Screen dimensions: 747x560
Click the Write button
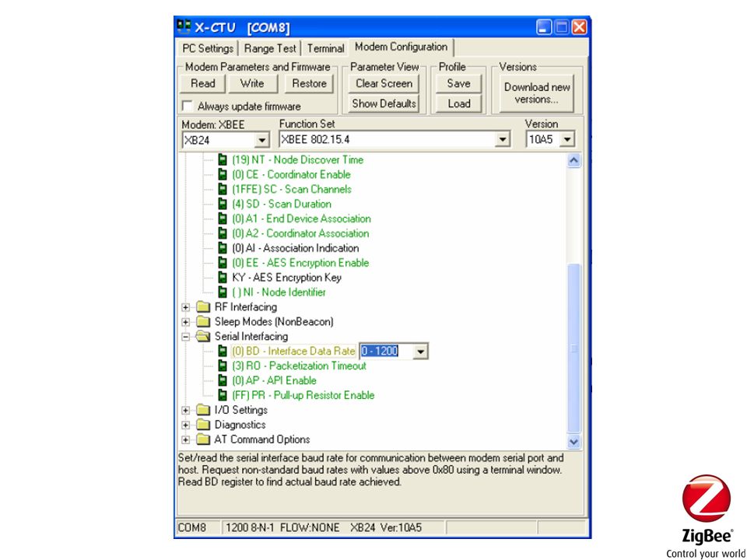point(252,83)
